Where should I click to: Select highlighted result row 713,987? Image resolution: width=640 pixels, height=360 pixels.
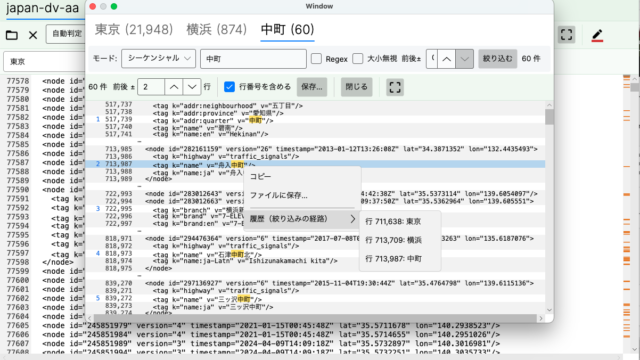point(315,164)
